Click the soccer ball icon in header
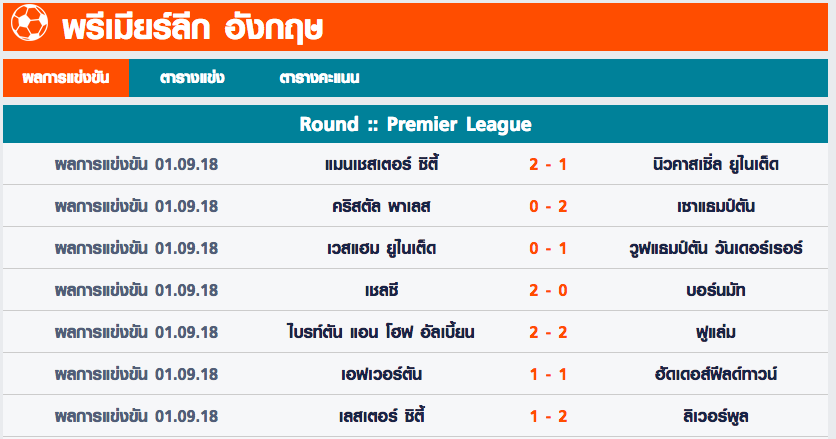 click(x=29, y=23)
